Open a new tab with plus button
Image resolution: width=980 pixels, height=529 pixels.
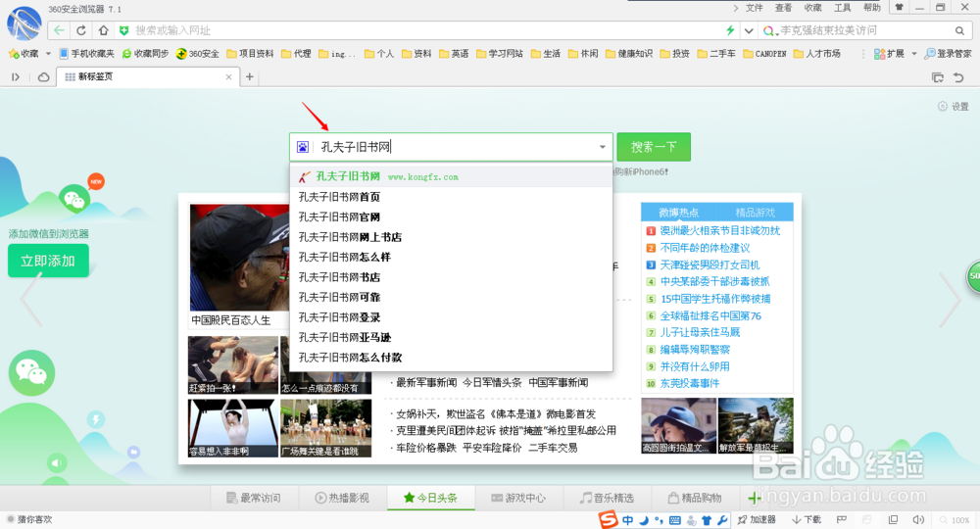[249, 76]
